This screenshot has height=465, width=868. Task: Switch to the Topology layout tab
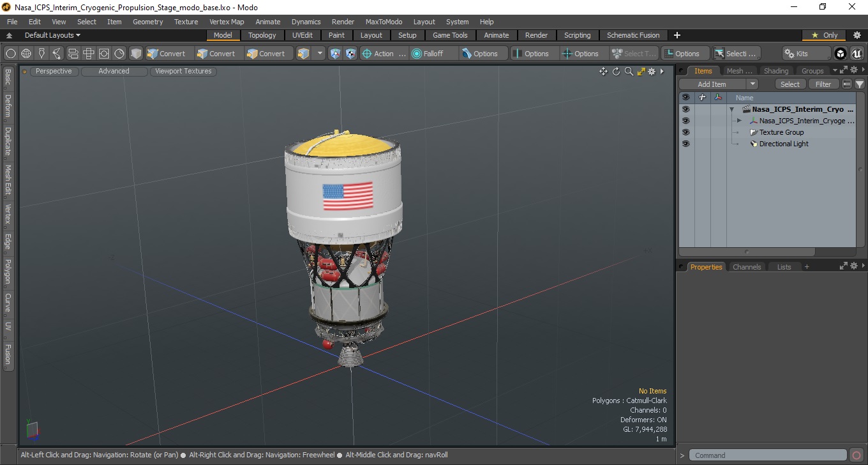click(x=262, y=35)
